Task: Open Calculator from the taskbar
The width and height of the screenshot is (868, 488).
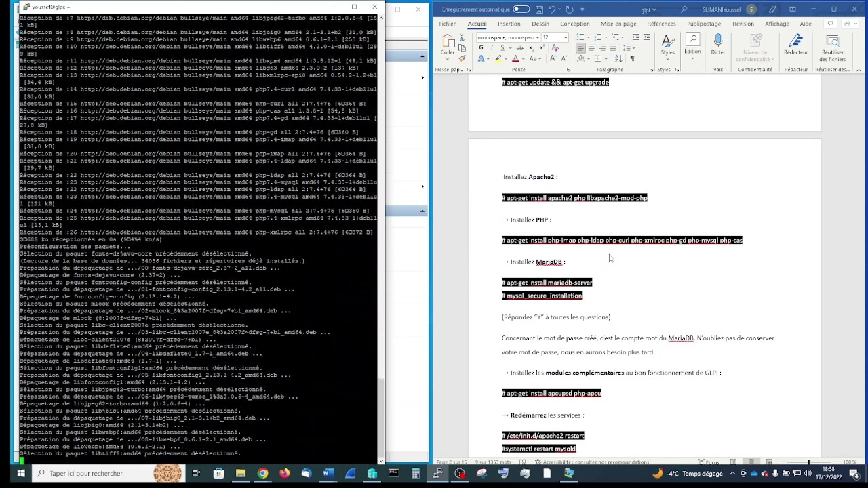Action: click(416, 473)
